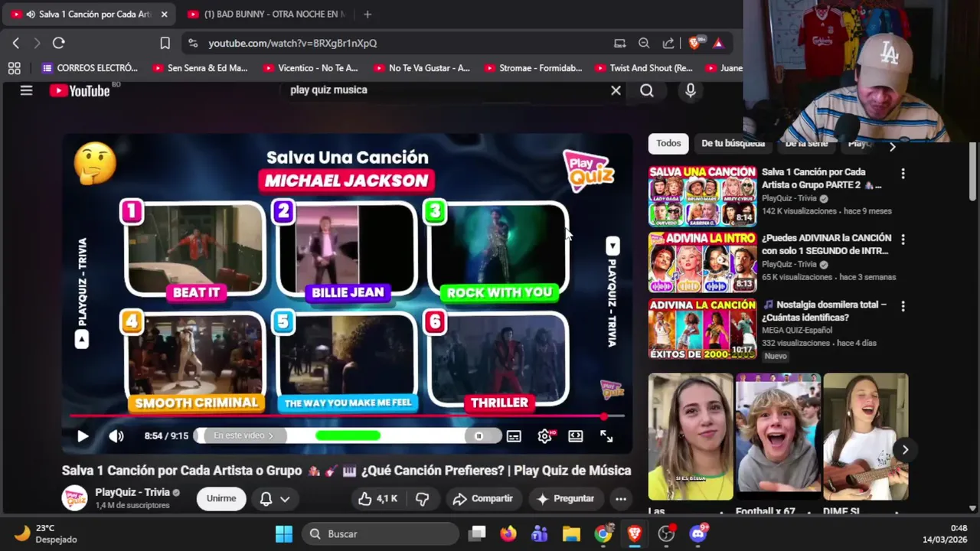Open File Explorer from the taskbar
The image size is (980, 551).
(x=571, y=533)
